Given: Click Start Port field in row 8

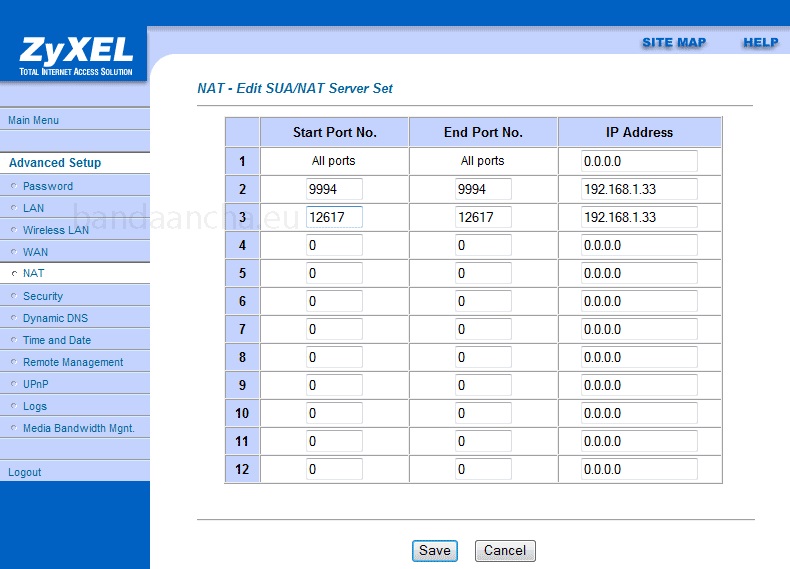Looking at the screenshot, I should tap(334, 357).
